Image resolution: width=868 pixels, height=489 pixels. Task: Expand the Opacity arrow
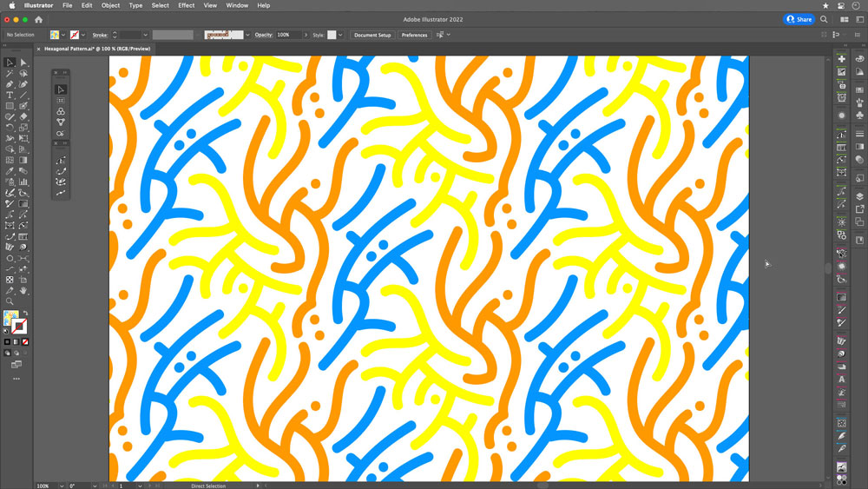(x=306, y=35)
